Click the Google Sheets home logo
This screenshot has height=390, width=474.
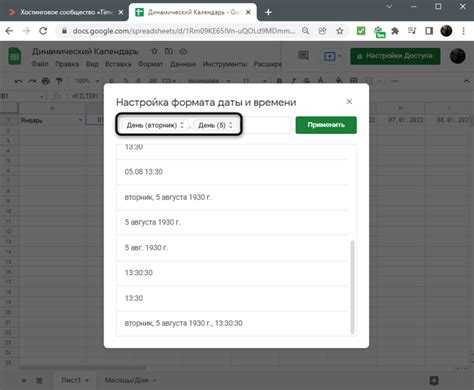14,56
